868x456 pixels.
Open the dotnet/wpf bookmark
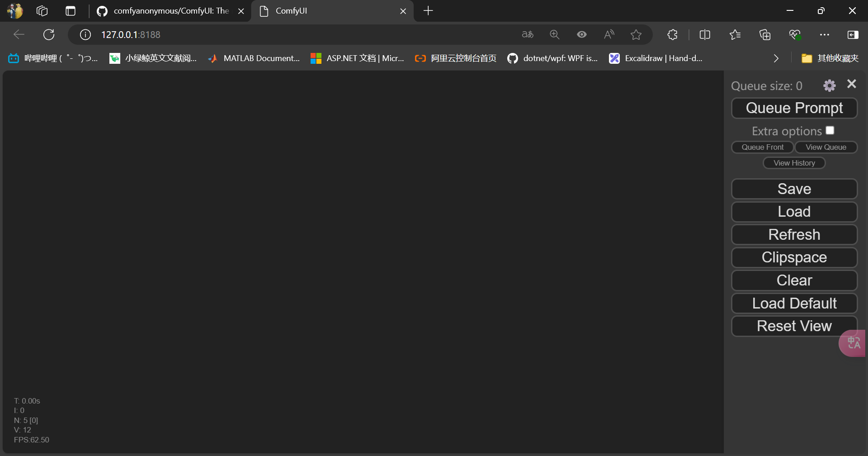[x=552, y=58]
